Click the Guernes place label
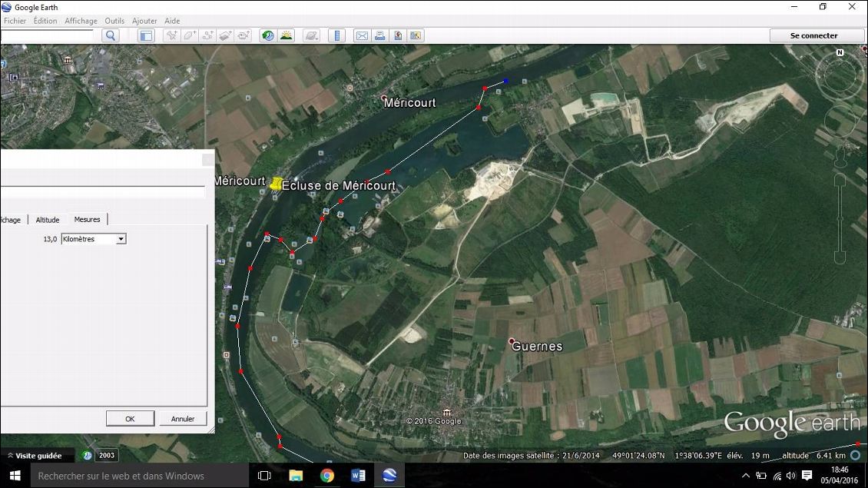The image size is (868, 488). [537, 346]
